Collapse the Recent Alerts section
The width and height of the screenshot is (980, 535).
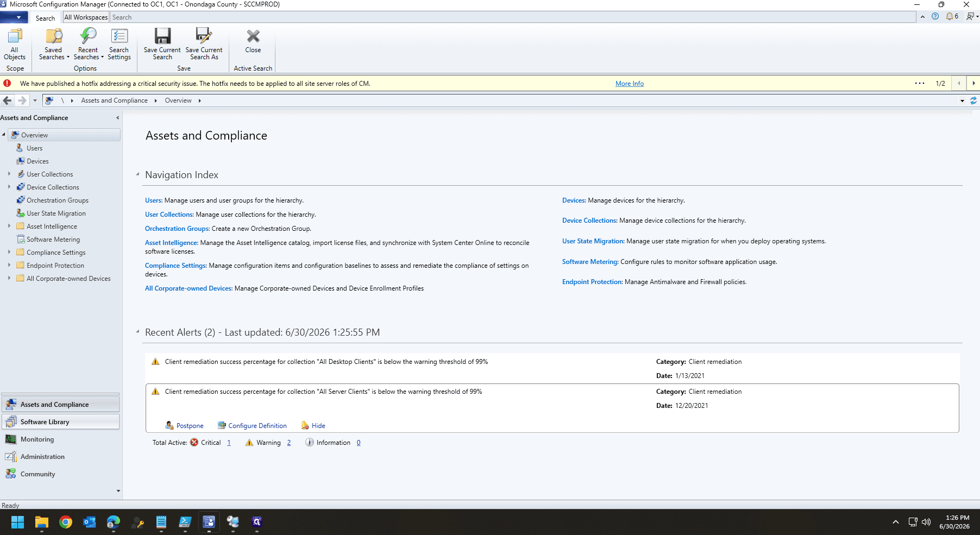[x=137, y=332]
